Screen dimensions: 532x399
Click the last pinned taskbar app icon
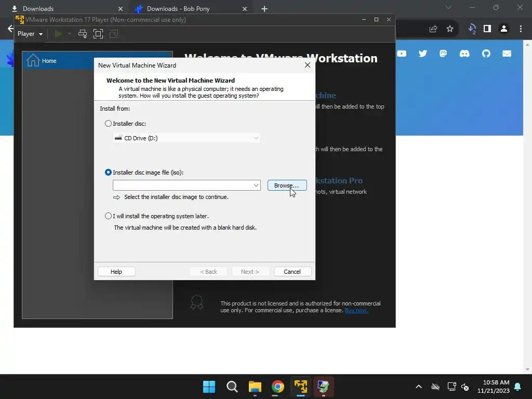point(323,387)
